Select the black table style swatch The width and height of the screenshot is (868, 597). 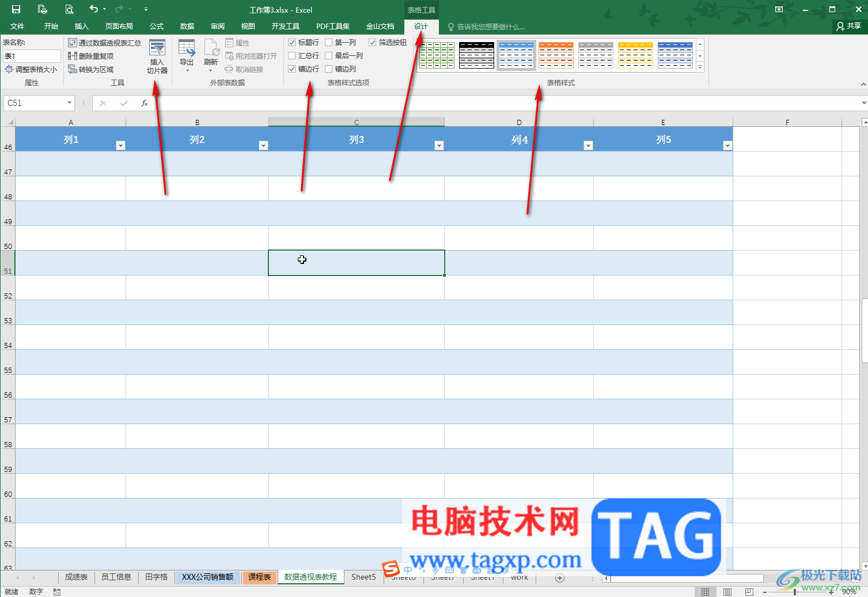(x=477, y=55)
